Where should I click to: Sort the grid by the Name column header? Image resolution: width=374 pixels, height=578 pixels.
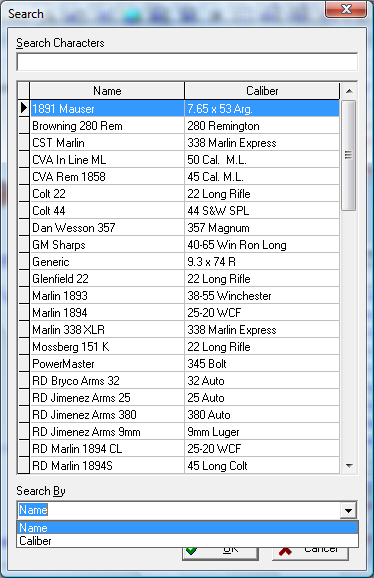107,91
